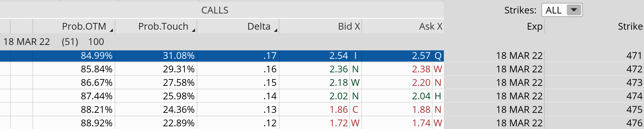Click the Strike column header
The width and height of the screenshot is (644, 129).
pos(630,26)
